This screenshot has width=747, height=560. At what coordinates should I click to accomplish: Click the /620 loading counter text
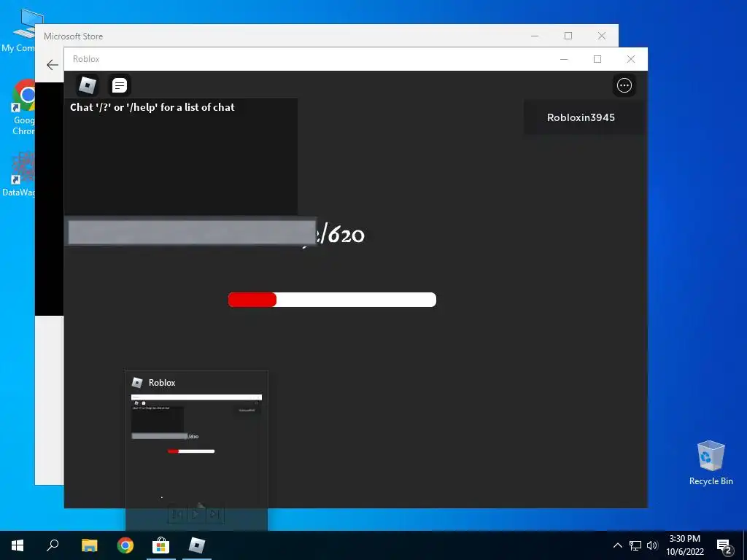pos(341,234)
